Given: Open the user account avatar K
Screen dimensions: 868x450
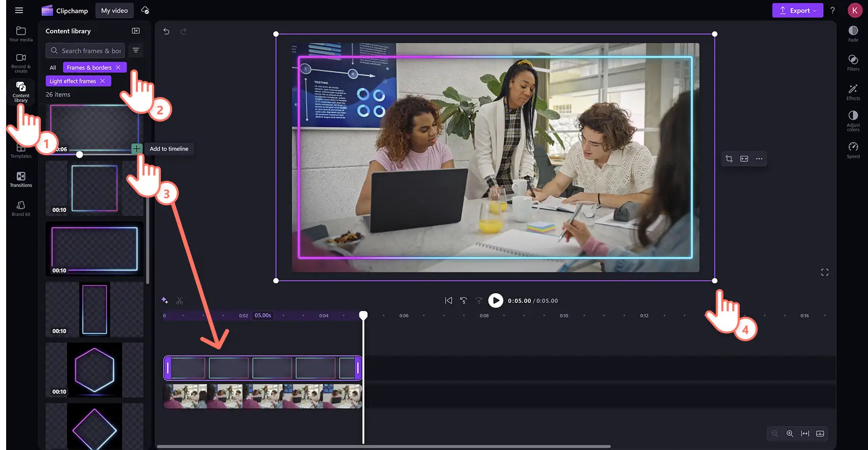Looking at the screenshot, I should pos(855,10).
